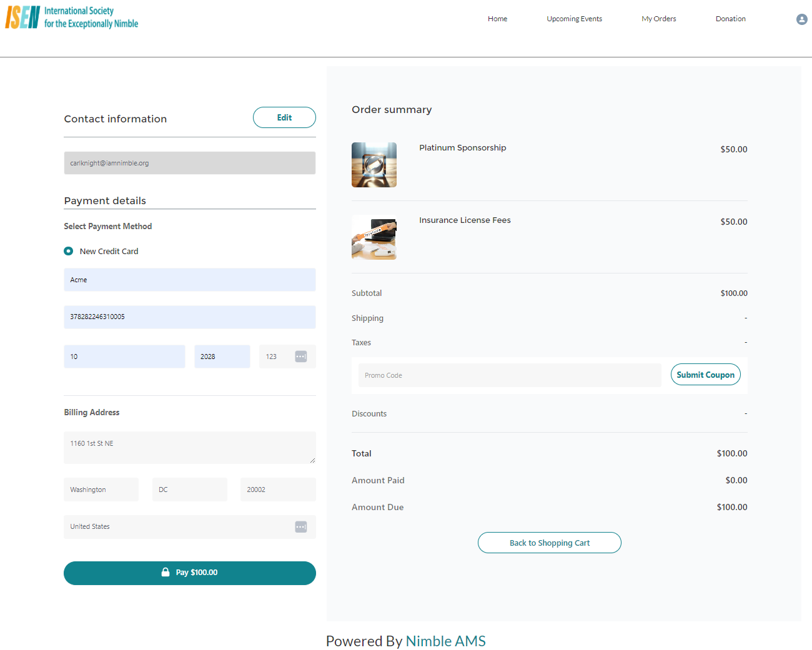Image resolution: width=812 pixels, height=650 pixels.
Task: Open the user profile account icon
Action: coord(801,19)
